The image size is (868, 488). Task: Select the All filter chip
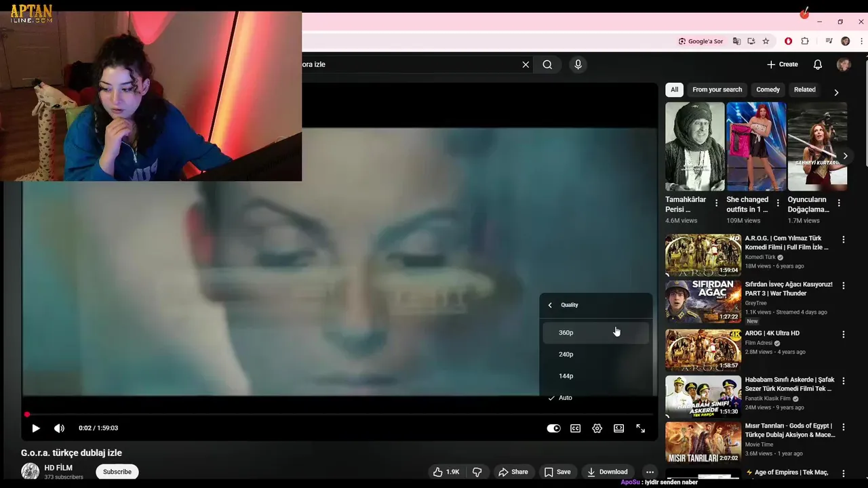click(x=674, y=89)
